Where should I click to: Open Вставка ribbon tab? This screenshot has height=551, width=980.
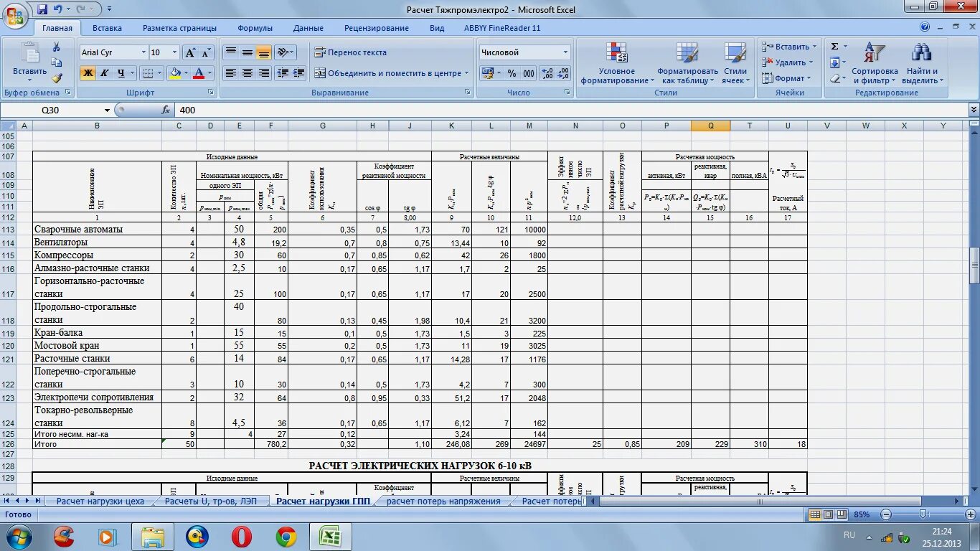107,28
